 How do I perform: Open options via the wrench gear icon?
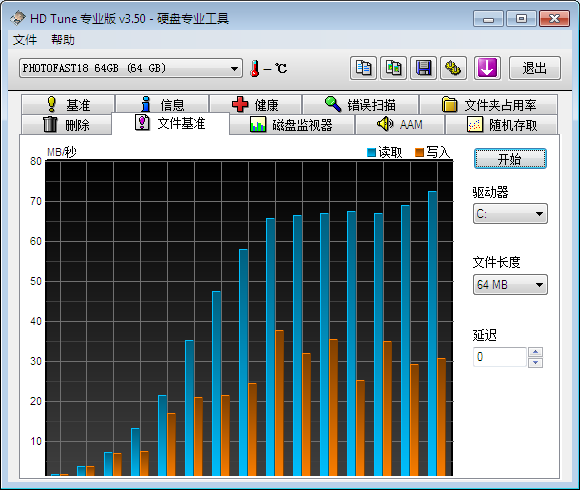[x=453, y=68]
